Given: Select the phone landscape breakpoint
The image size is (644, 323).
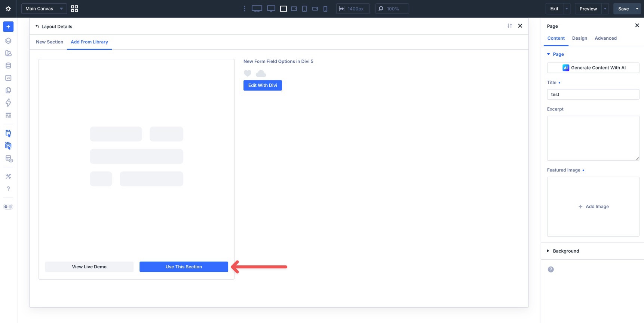Looking at the screenshot, I should [x=315, y=9].
